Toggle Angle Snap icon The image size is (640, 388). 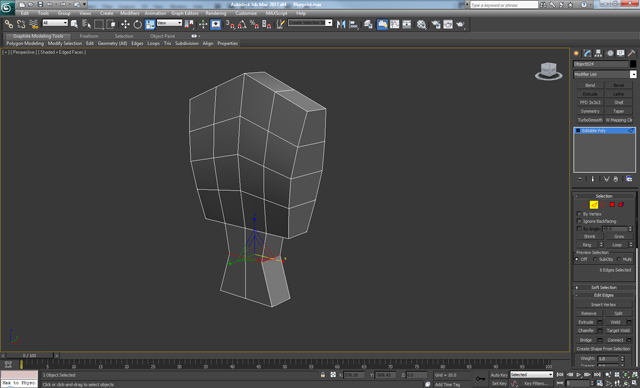[x=242, y=24]
